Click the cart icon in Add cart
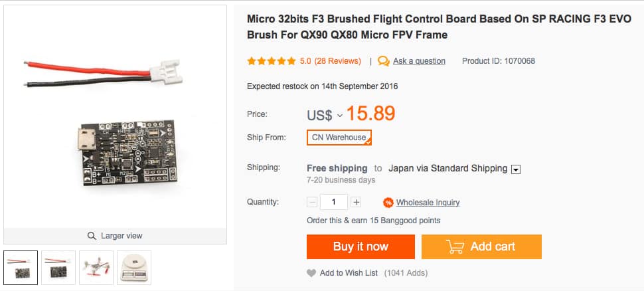Viewport: 644px width, 291px height. 455,246
